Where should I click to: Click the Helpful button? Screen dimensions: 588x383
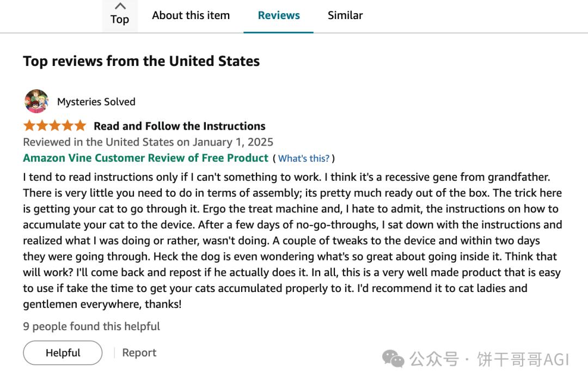click(x=62, y=352)
